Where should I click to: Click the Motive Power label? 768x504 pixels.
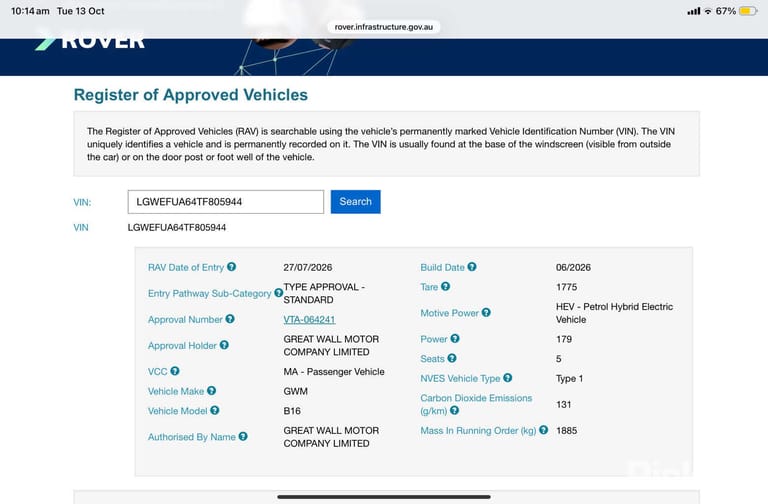pos(449,313)
